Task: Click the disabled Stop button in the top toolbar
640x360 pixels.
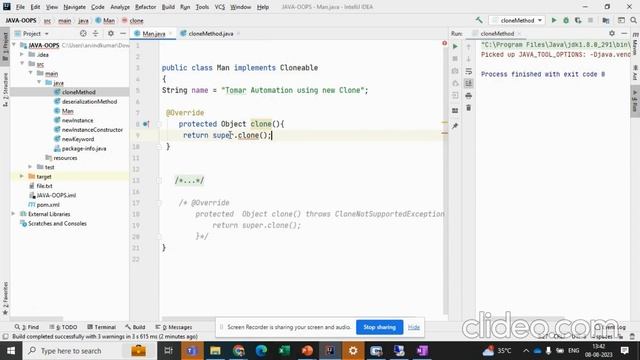Action: (590, 20)
